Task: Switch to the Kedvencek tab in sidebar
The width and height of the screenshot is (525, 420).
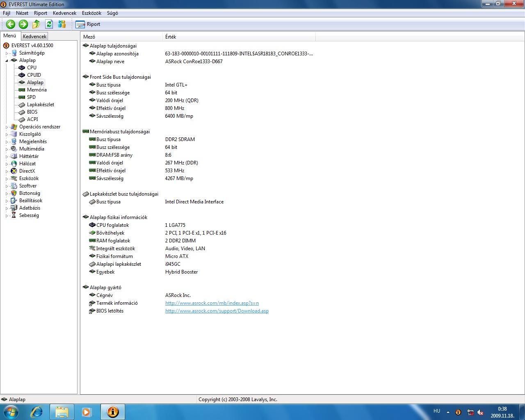Action: (34, 37)
